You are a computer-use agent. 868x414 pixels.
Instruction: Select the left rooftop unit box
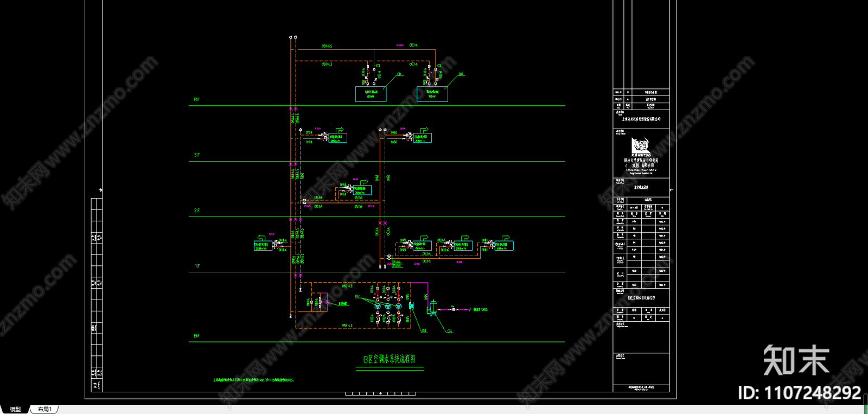tap(371, 94)
